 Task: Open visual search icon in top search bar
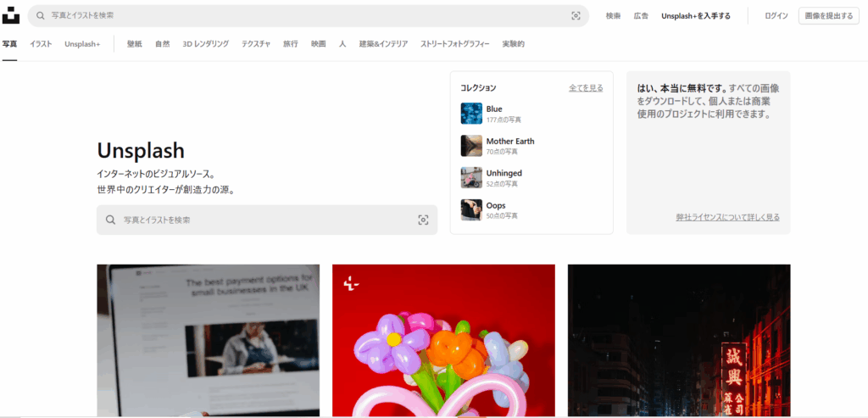point(576,16)
